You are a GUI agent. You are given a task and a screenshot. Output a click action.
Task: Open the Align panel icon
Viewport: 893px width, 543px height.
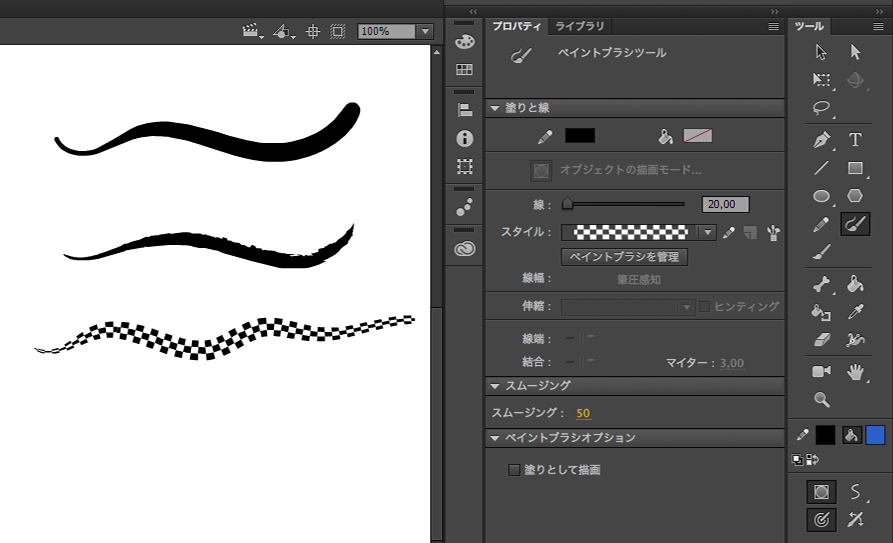tap(465, 110)
